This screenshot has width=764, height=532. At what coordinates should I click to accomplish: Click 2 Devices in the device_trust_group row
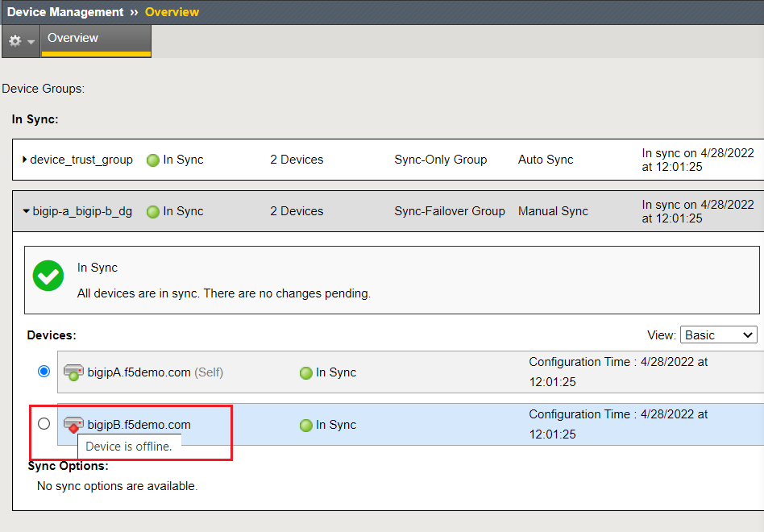[x=297, y=160]
